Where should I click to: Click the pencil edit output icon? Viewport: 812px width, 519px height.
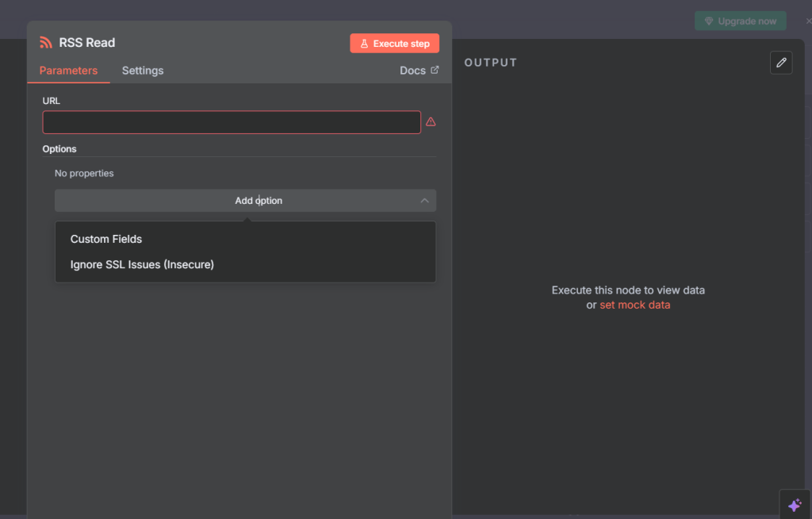(781, 63)
